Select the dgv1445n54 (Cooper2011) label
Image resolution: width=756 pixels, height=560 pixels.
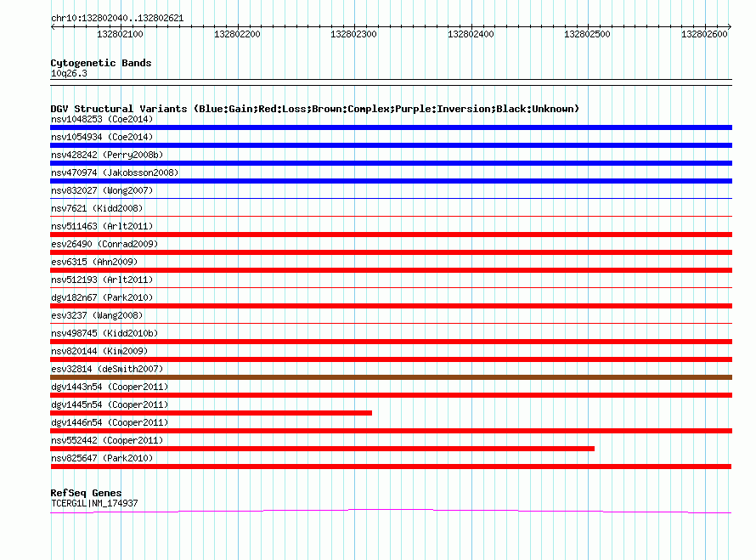[x=110, y=404]
